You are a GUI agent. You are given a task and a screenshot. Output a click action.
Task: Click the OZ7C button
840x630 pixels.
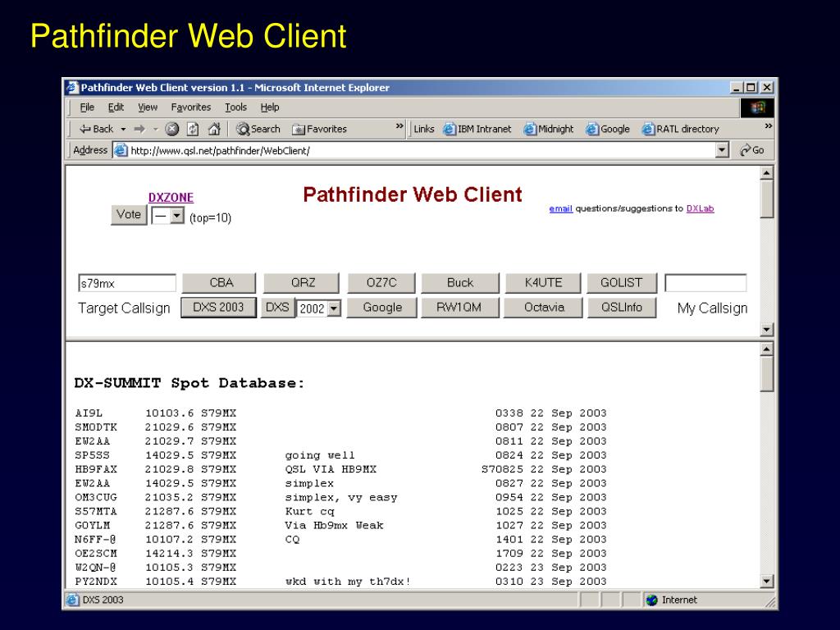point(381,283)
